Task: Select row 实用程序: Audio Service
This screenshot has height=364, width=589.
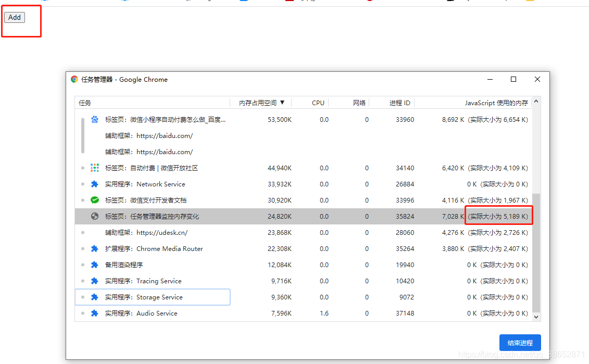Action: click(x=304, y=313)
